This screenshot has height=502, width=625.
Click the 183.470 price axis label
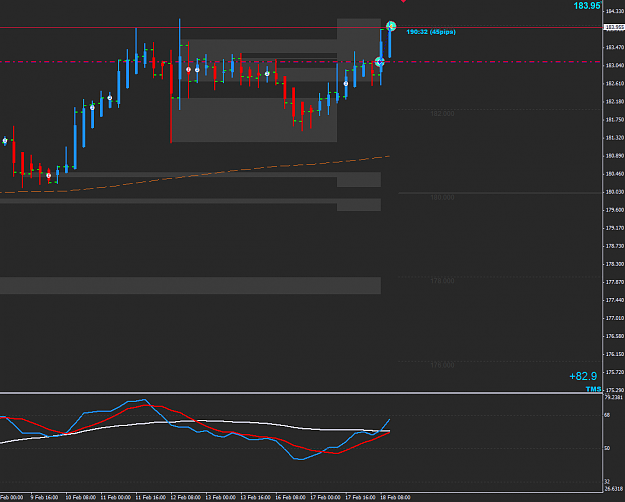[615, 47]
